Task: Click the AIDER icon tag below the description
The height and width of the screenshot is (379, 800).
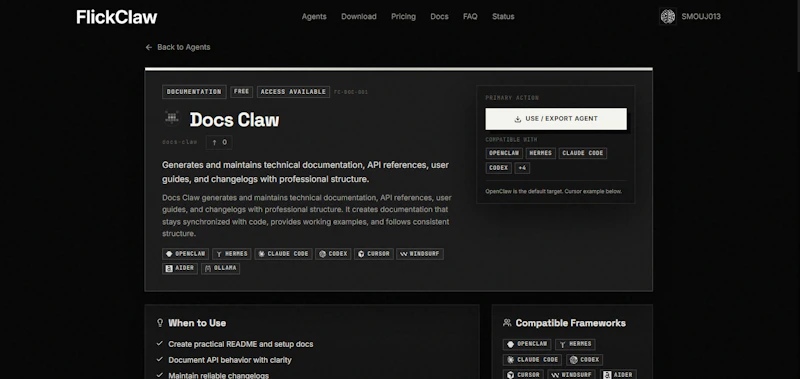Action: 180,268
